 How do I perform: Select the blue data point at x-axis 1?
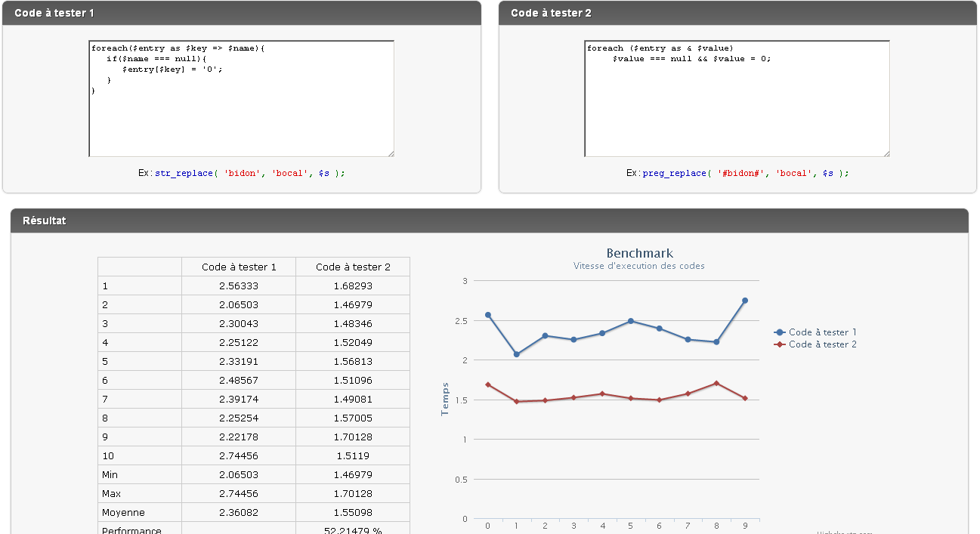point(517,354)
